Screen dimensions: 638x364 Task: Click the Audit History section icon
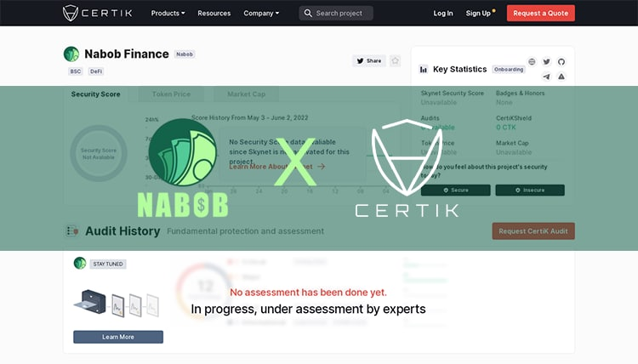click(x=72, y=231)
